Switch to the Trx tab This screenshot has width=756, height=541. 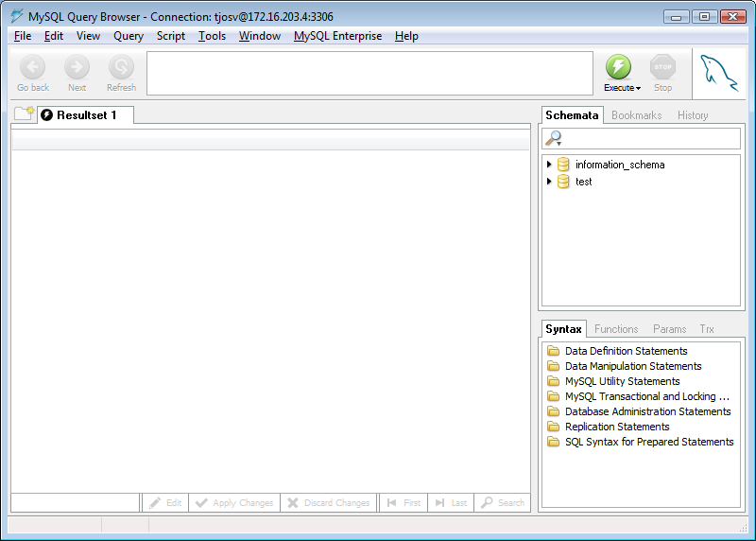(707, 329)
